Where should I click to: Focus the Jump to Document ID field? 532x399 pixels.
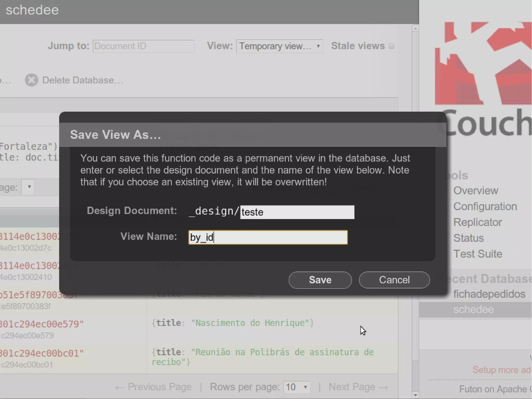tap(143, 46)
